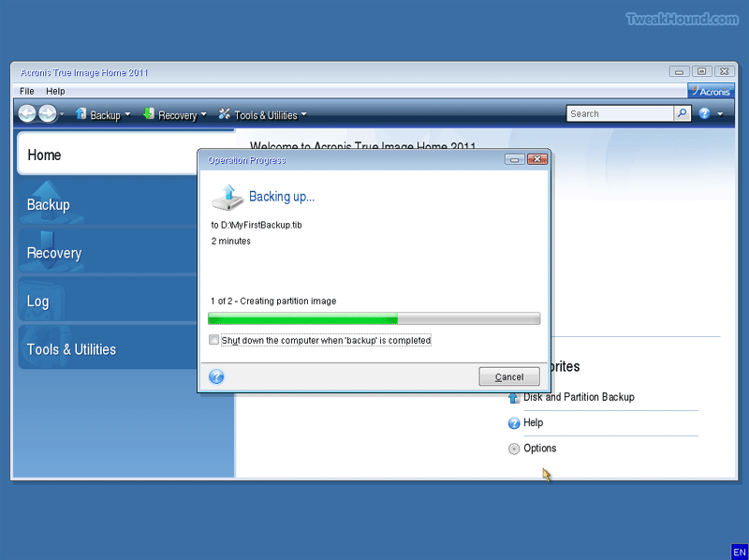Screen dimensions: 749x560
Task: Click inside the Search field
Action: (620, 113)
